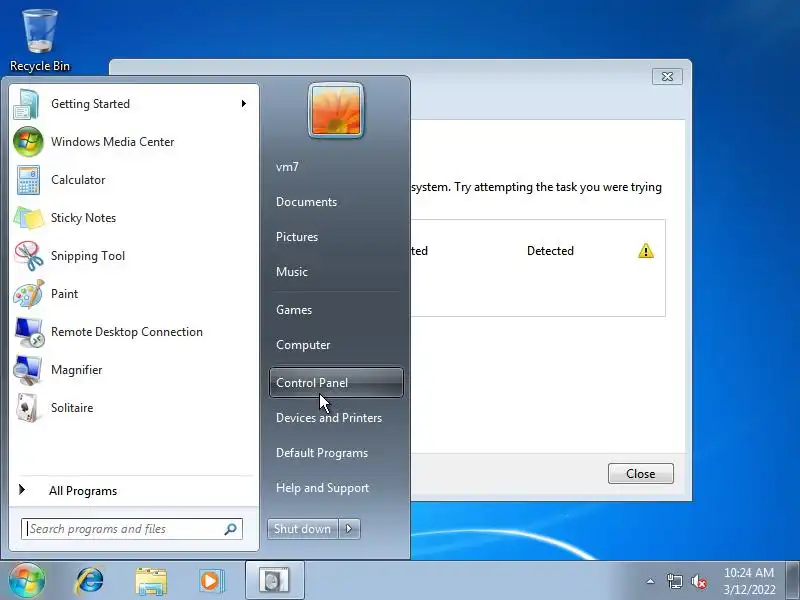This screenshot has height=600, width=800.
Task: Open Internet Explorer from the taskbar
Action: pyautogui.click(x=89, y=581)
